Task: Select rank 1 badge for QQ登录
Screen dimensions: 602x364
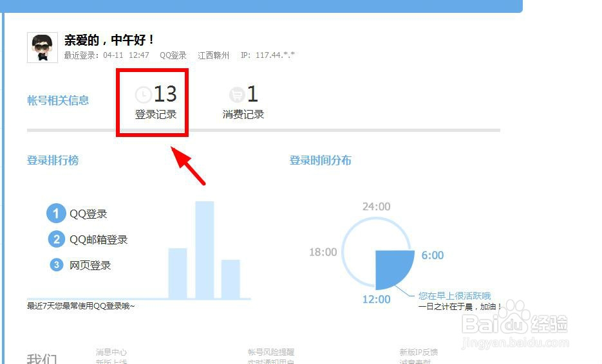Action: (56, 214)
